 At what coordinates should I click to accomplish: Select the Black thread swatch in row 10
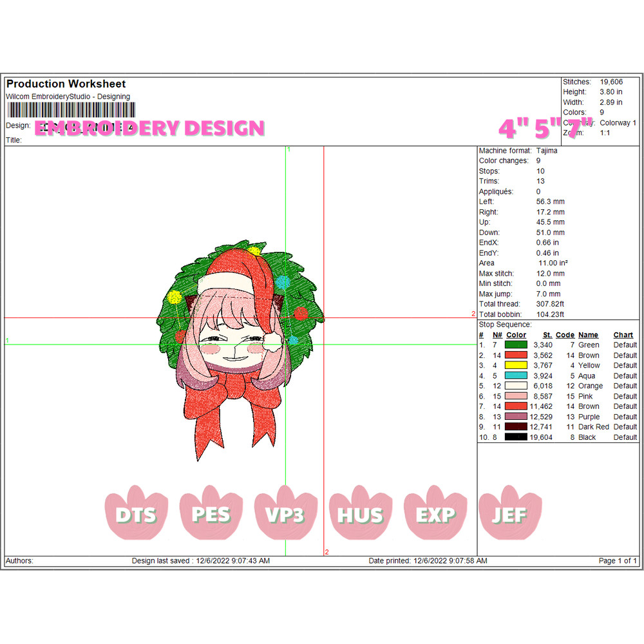516,437
